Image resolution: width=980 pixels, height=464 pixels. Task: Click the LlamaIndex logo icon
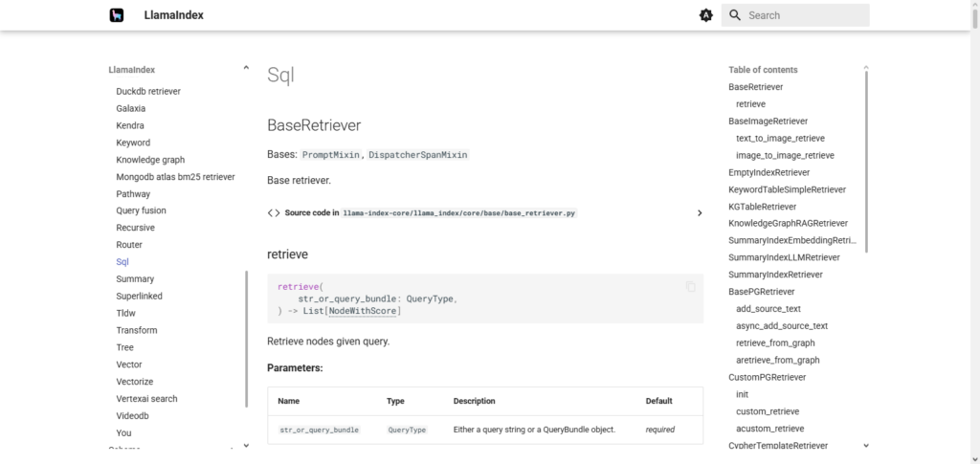tap(116, 15)
